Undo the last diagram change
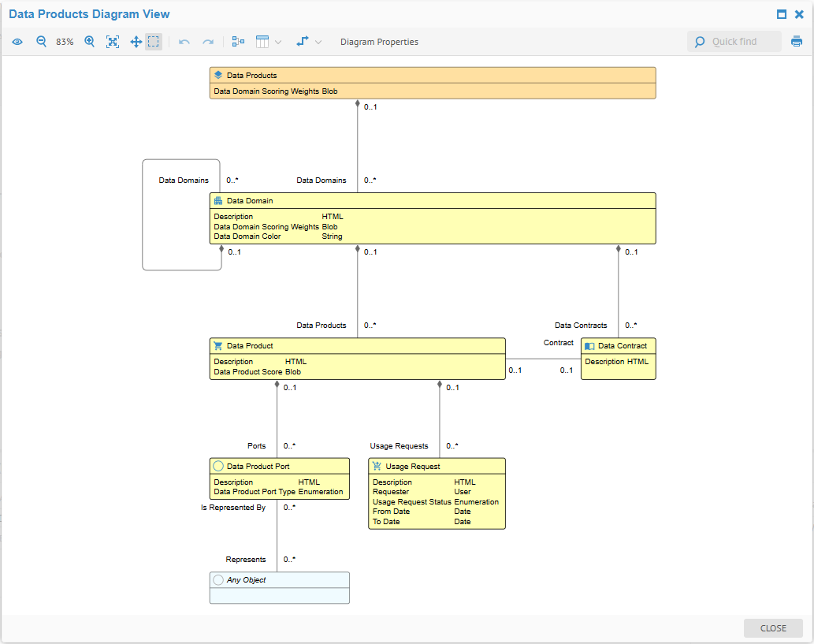Image resolution: width=814 pixels, height=644 pixels. (x=184, y=42)
